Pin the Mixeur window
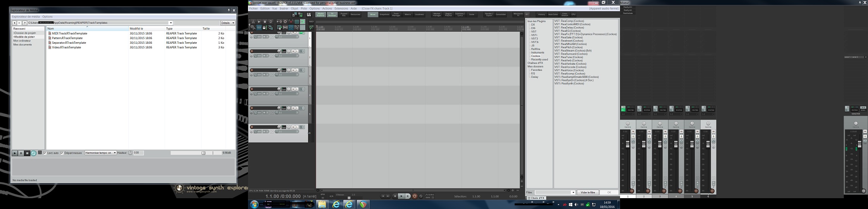Viewport: 868px width, 209px height. click(859, 2)
